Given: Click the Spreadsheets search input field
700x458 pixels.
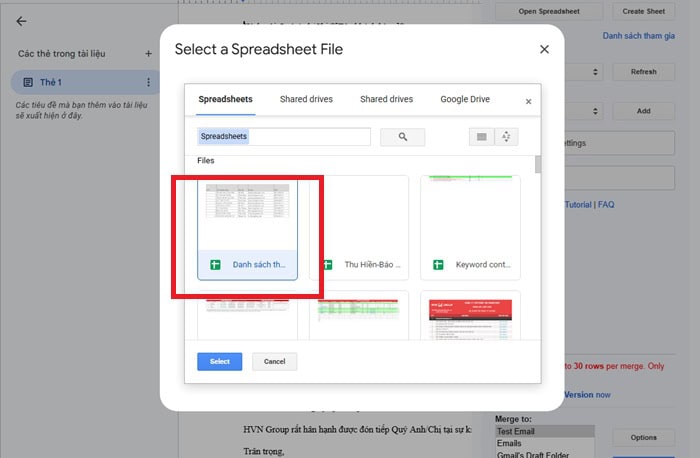Looking at the screenshot, I should (284, 136).
